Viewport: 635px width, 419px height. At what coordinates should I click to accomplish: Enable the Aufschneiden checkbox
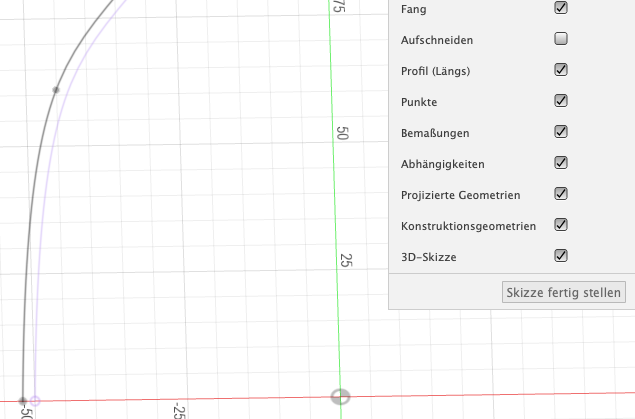[x=561, y=39]
